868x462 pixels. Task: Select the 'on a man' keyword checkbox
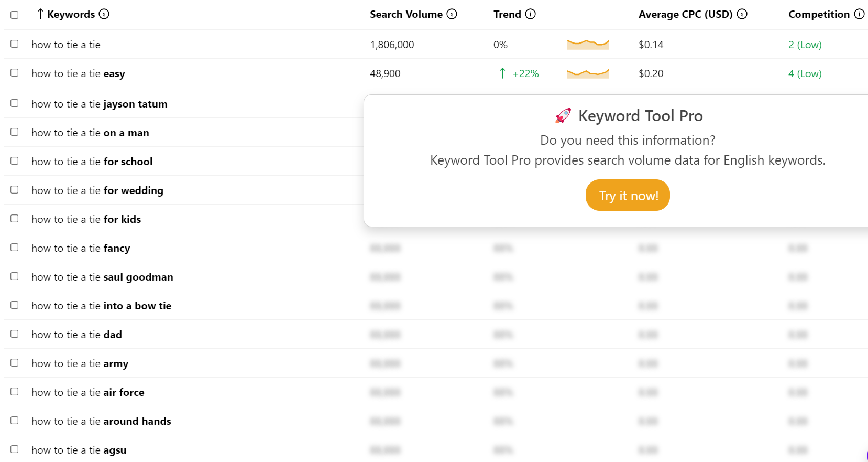(x=15, y=132)
